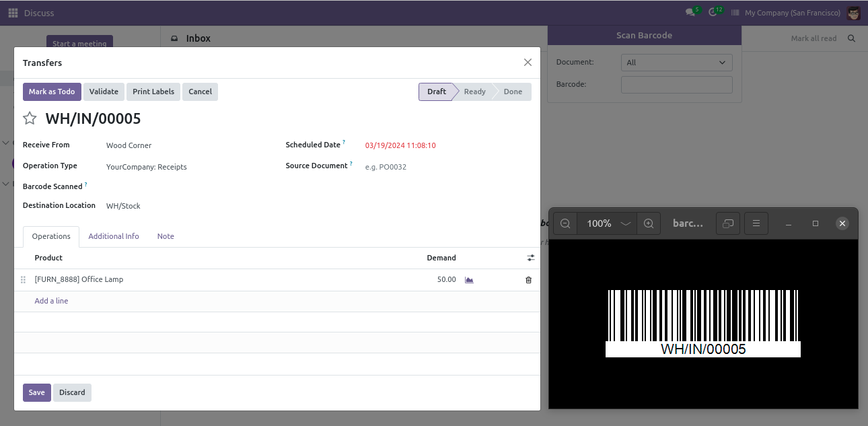Click the image viewer gallery toggle icon
Viewport: 868px width, 426px height.
(728, 223)
